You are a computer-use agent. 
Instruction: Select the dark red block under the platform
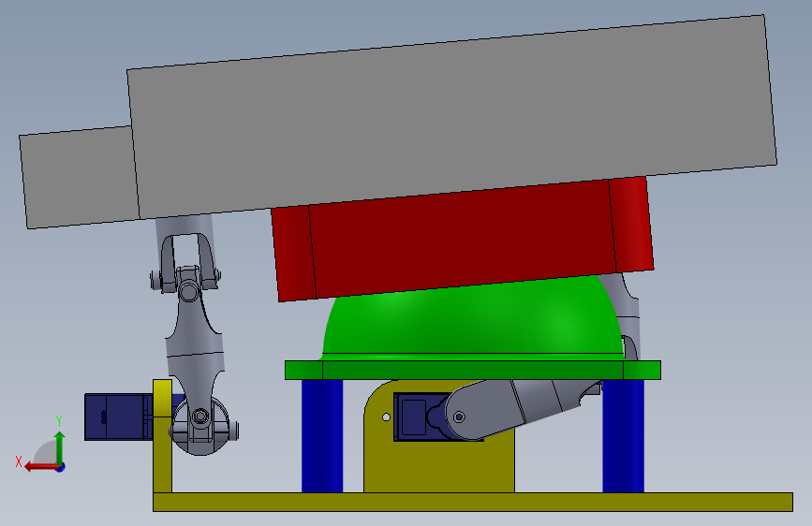461,241
